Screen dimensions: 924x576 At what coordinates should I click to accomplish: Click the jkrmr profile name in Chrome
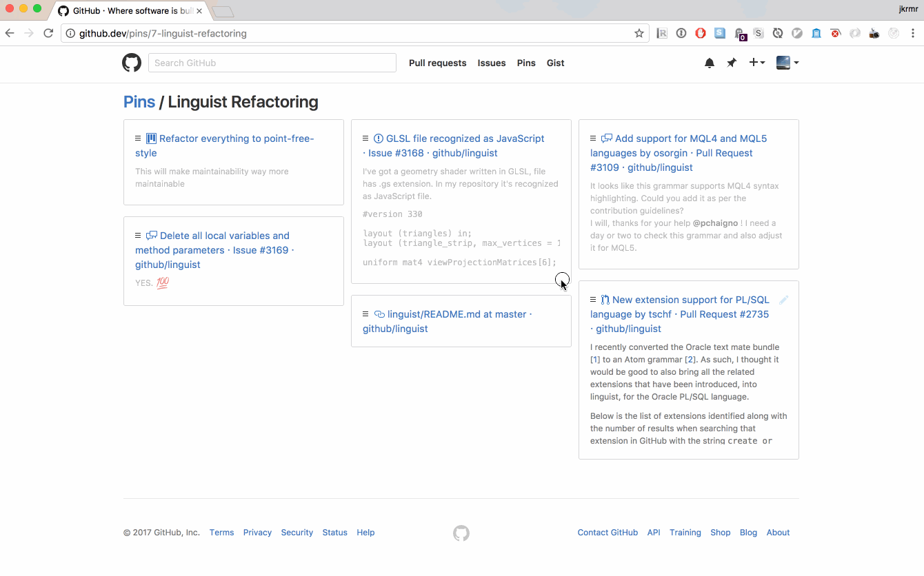click(909, 9)
